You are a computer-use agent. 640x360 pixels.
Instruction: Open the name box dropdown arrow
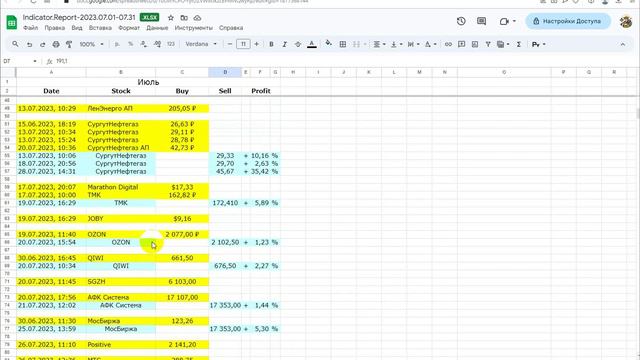coord(35,61)
